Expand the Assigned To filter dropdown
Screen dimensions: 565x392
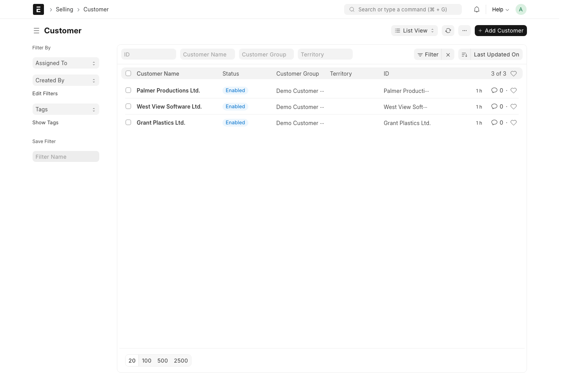pos(66,63)
